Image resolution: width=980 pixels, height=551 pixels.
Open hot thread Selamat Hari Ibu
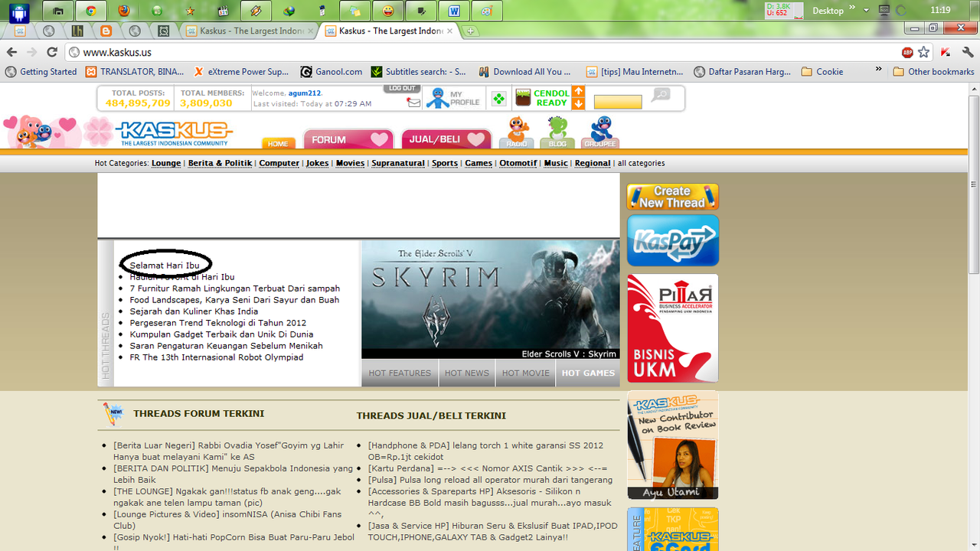point(165,266)
